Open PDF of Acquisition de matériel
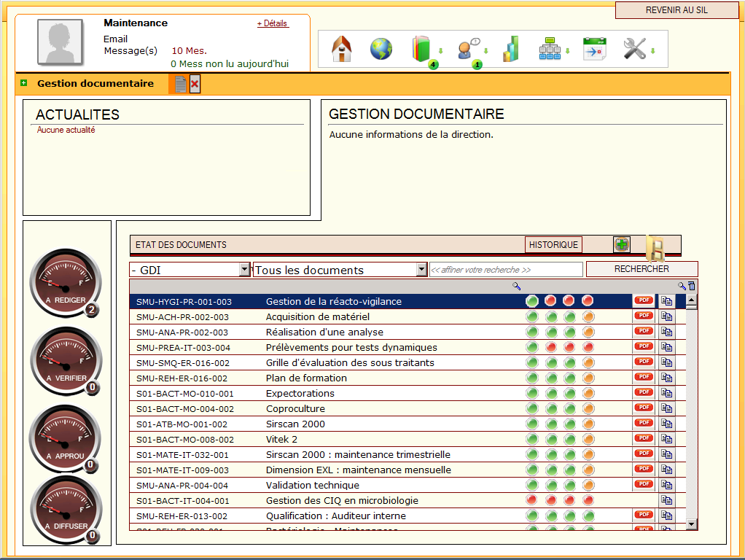 pos(643,316)
